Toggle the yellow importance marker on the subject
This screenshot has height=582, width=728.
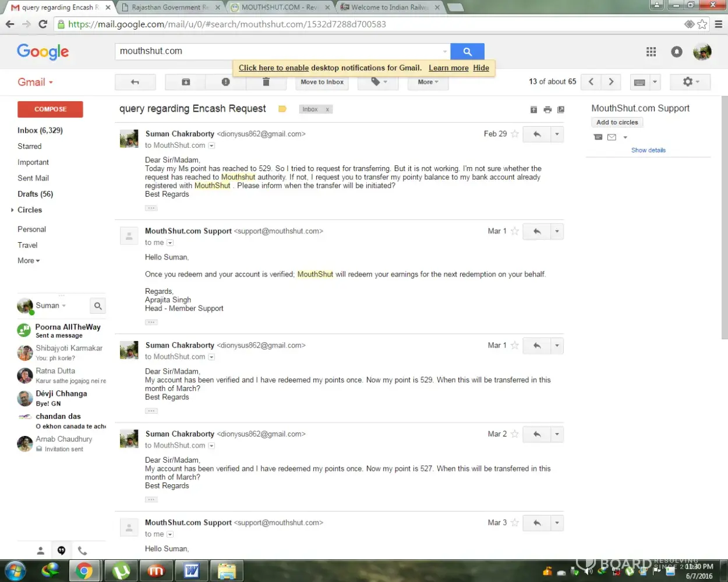282,109
